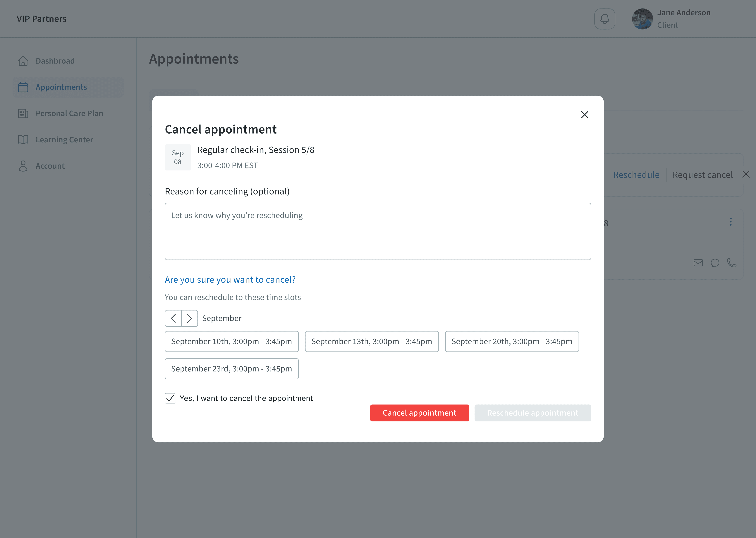756x538 pixels.
Task: Click the Reschedule appointment button
Action: (x=532, y=413)
